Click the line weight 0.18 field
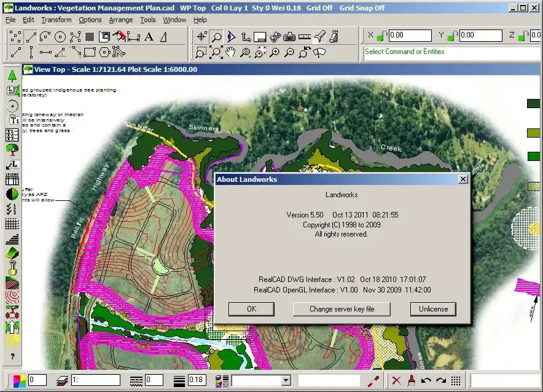The height and width of the screenshot is (392, 543). click(197, 380)
